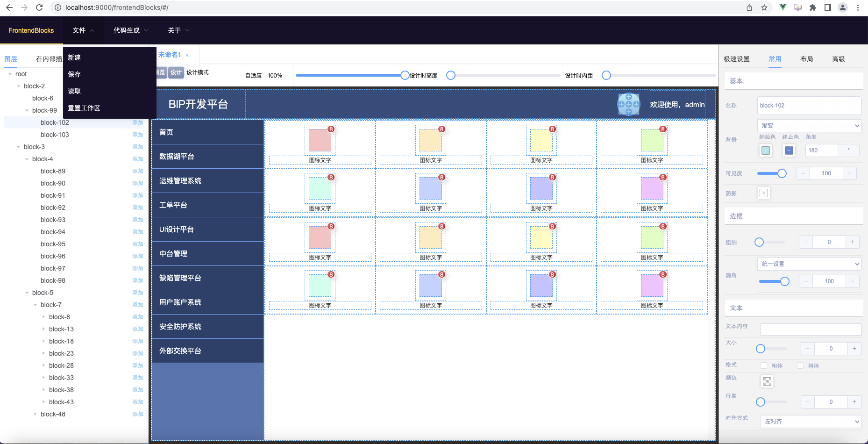Open the 代码生成 menu
Viewport: 868px width, 444px height.
tap(131, 30)
